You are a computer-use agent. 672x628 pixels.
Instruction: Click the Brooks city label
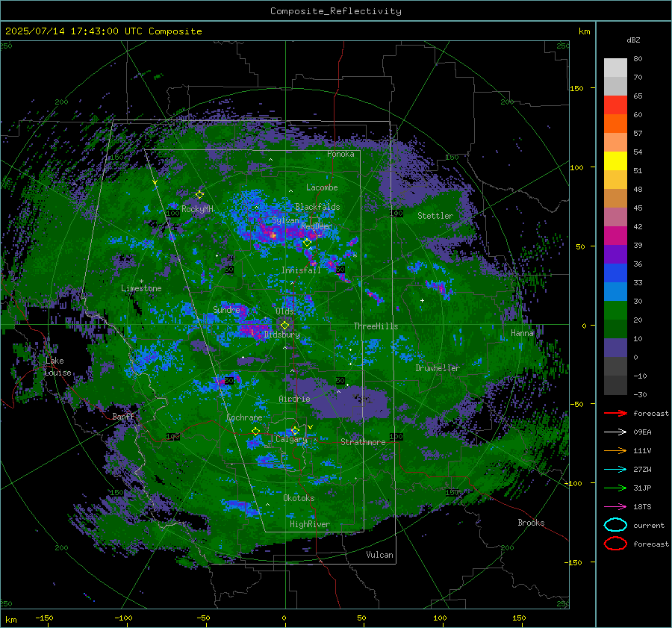tap(531, 523)
